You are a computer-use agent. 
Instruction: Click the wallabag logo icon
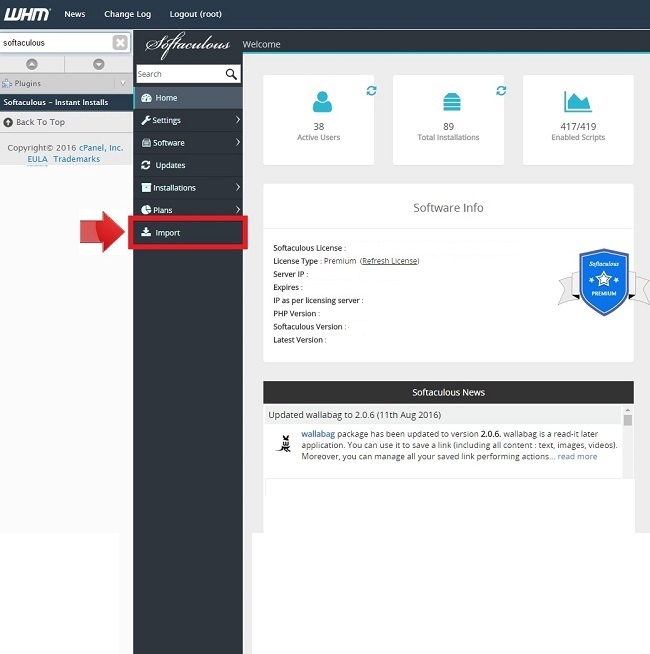click(285, 443)
